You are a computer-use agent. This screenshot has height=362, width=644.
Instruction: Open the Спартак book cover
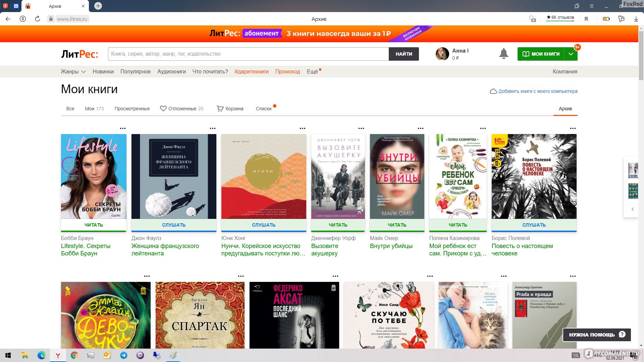pyautogui.click(x=200, y=315)
